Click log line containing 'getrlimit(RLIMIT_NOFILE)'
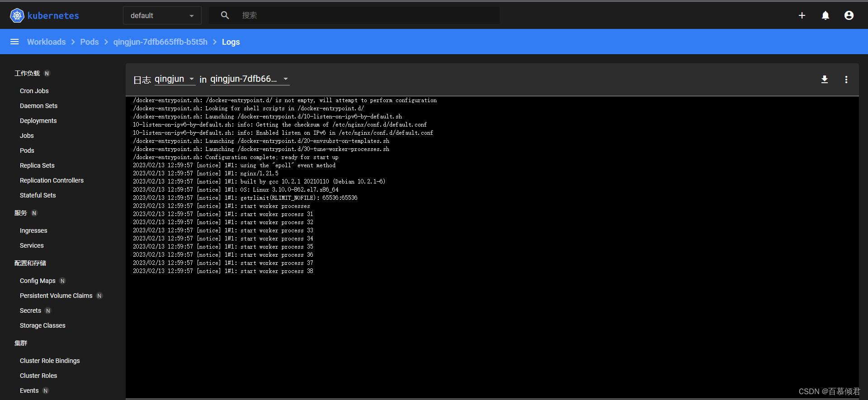The height and width of the screenshot is (400, 868). click(x=245, y=198)
